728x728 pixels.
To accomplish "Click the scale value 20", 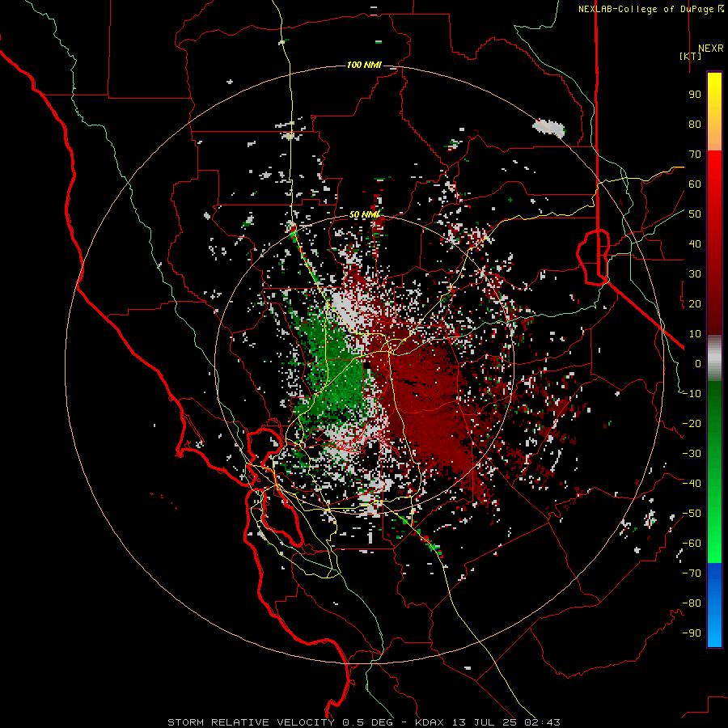I will click(695, 304).
